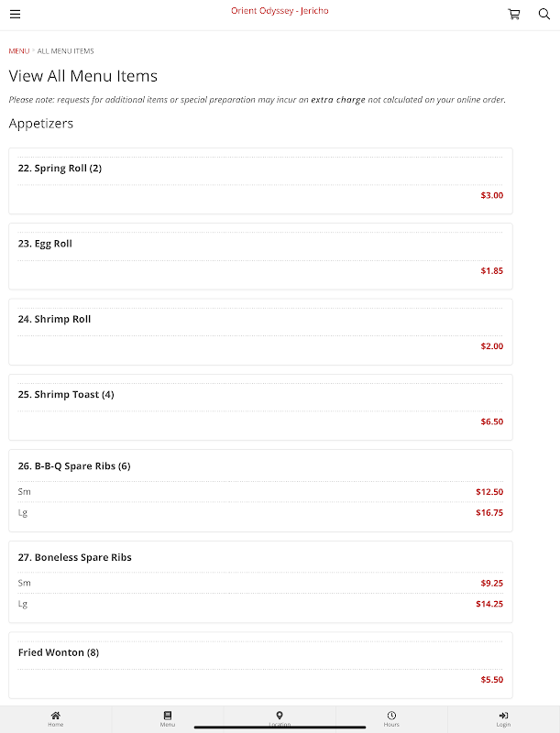This screenshot has width=560, height=733.
Task: Choose large Boneless Spare Ribs option
Action: coord(260,605)
